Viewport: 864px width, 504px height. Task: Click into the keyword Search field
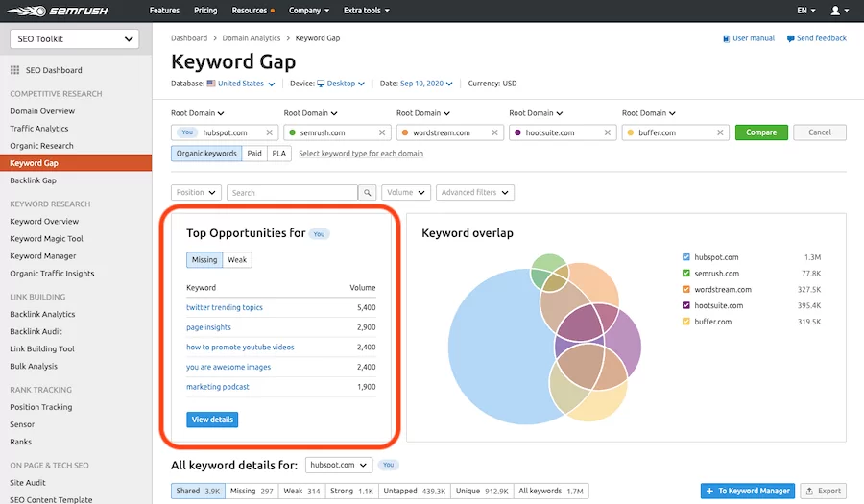292,193
